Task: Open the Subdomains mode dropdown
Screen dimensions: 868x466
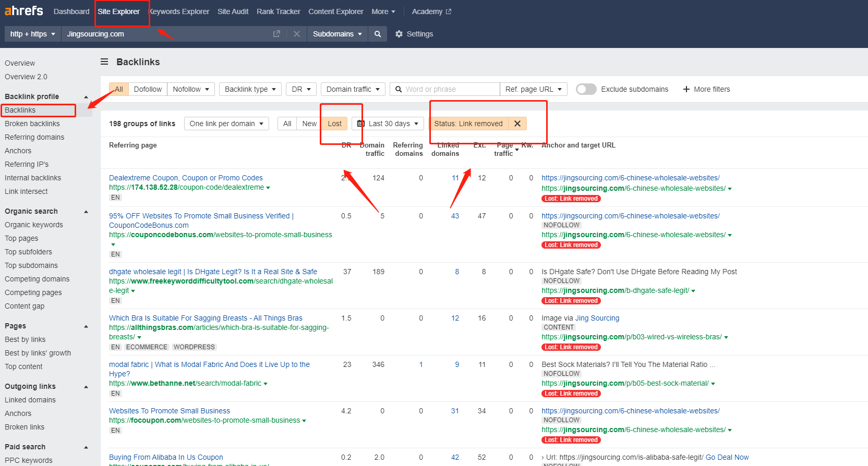Action: 337,34
